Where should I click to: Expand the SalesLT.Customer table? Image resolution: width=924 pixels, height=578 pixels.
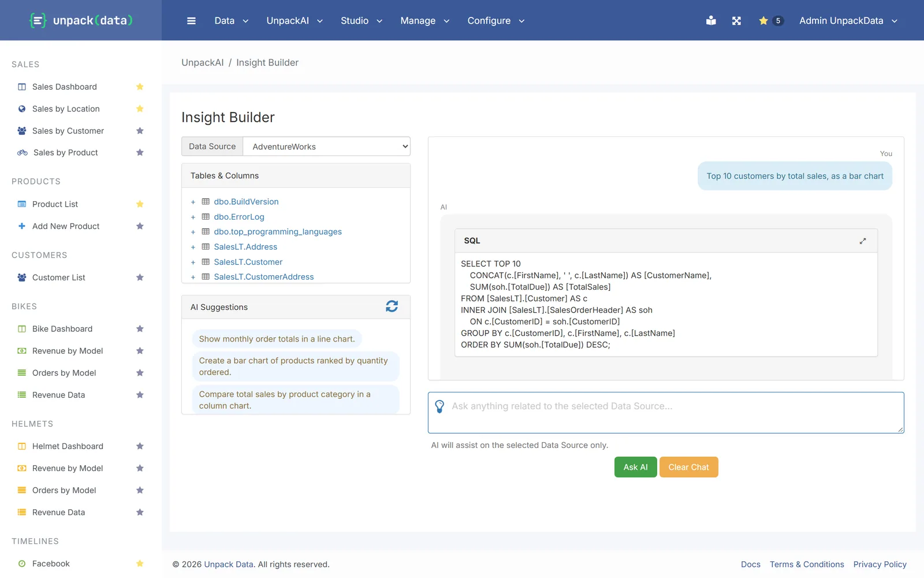coord(193,262)
